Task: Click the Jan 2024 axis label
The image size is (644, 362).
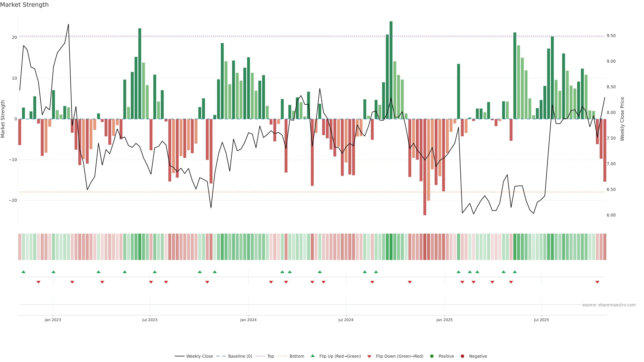Action: point(248,320)
